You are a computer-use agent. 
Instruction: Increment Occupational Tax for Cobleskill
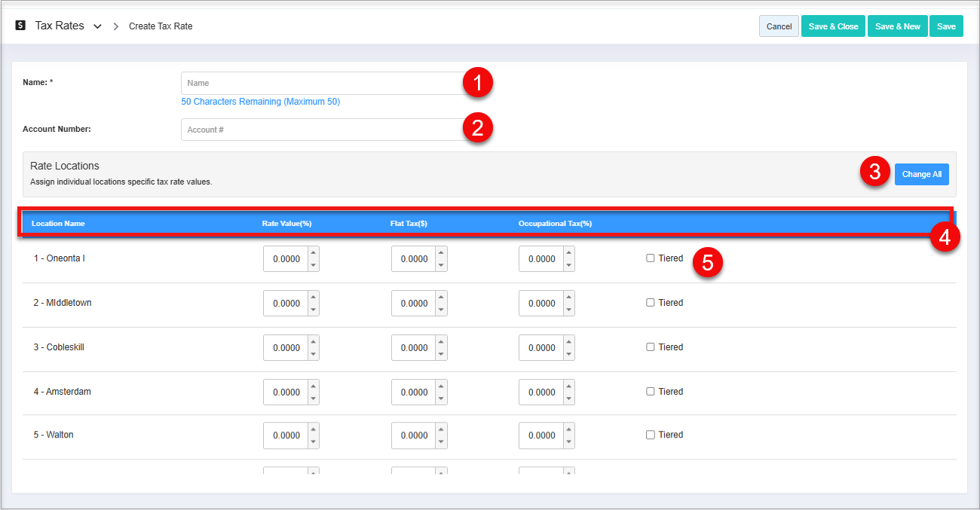pyautogui.click(x=569, y=342)
